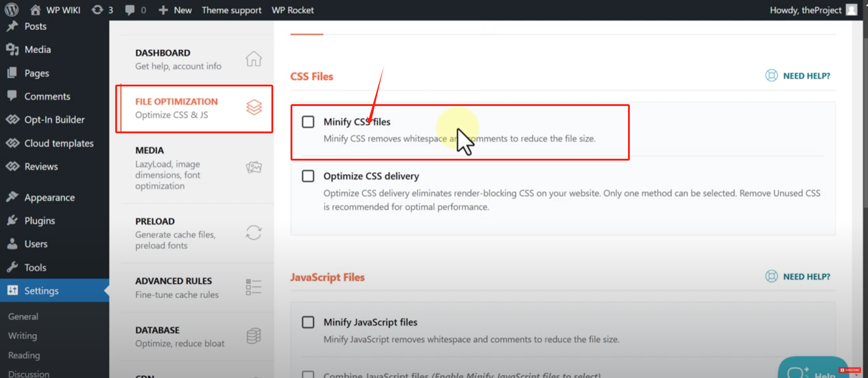
Task: Click the Preload refresh icon
Action: [254, 233]
